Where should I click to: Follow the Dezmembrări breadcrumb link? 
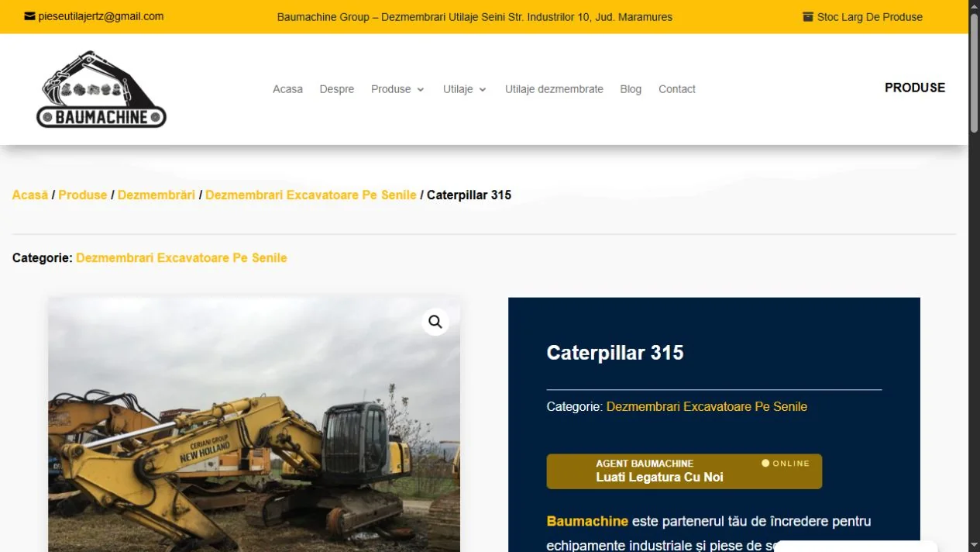point(156,195)
